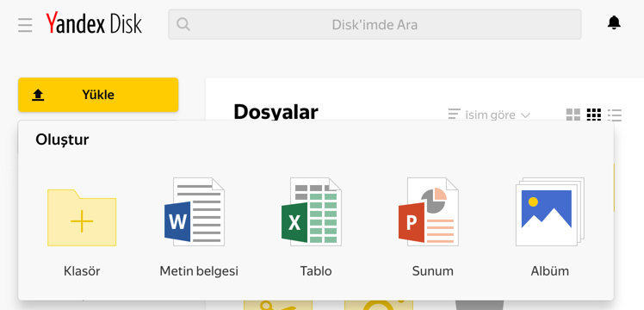Click the search magnifier icon
Screen dimensions: 644x310
(x=183, y=24)
